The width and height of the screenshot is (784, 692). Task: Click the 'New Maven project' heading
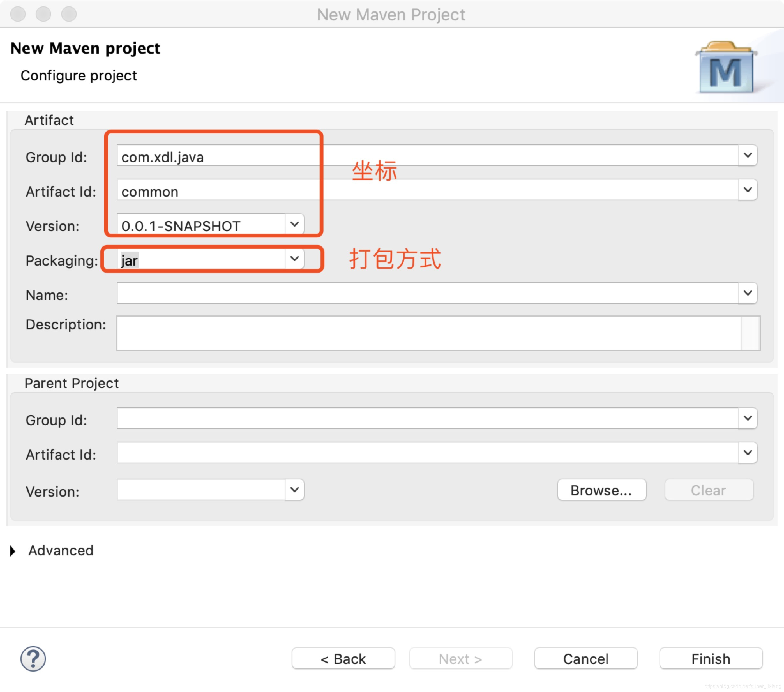point(85,48)
